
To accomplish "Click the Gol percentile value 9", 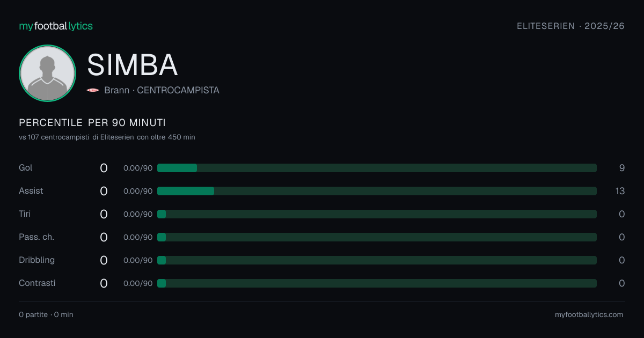I will tap(622, 168).
